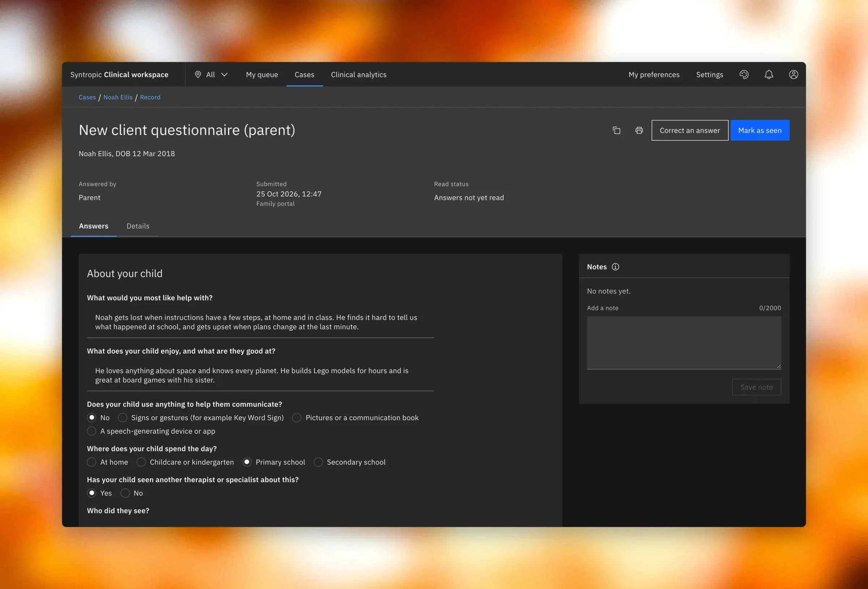The image size is (868, 589).
Task: Select Signs or gestures radio option
Action: 123,418
